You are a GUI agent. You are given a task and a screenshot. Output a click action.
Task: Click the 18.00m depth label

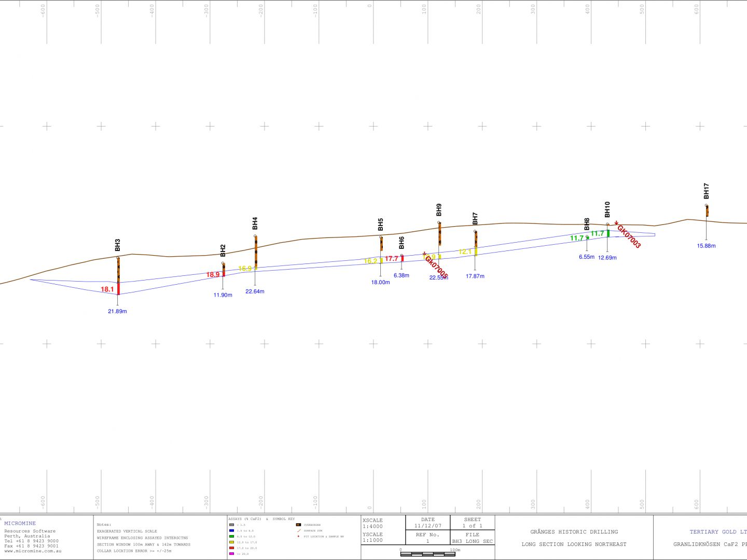coord(380,283)
